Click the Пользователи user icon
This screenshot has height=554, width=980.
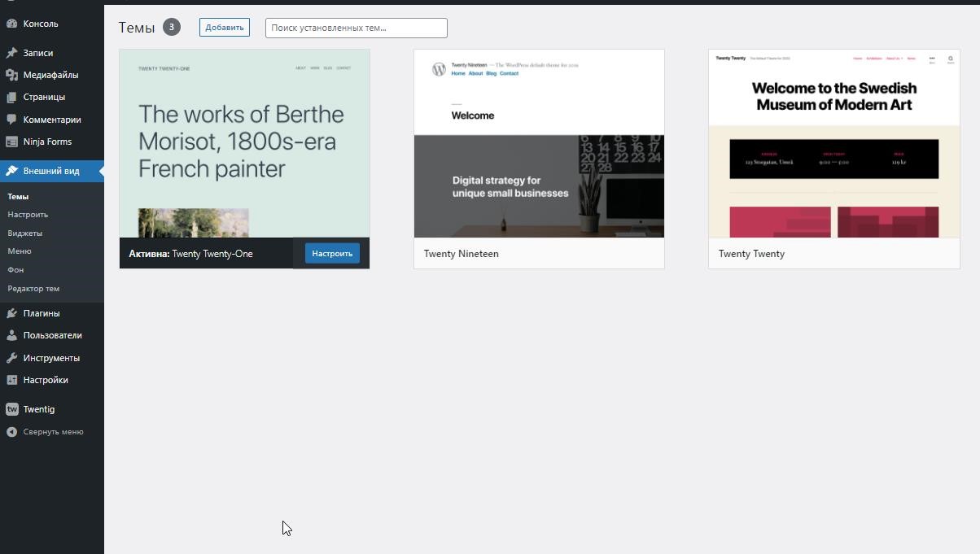11,335
